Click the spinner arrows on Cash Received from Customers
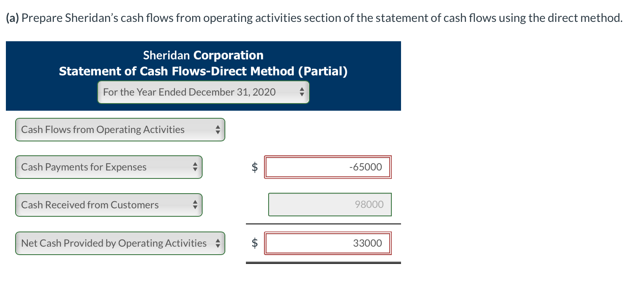The width and height of the screenshot is (644, 282). 195,205
